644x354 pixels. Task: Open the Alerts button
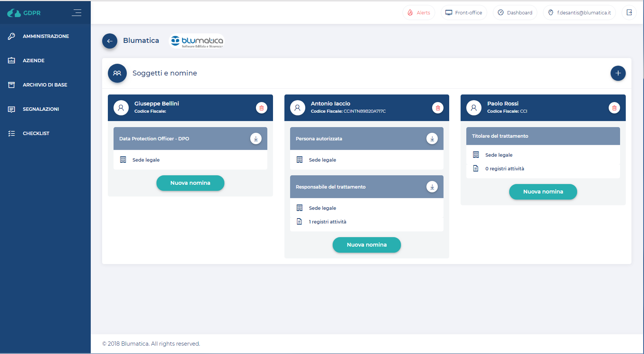coord(419,13)
